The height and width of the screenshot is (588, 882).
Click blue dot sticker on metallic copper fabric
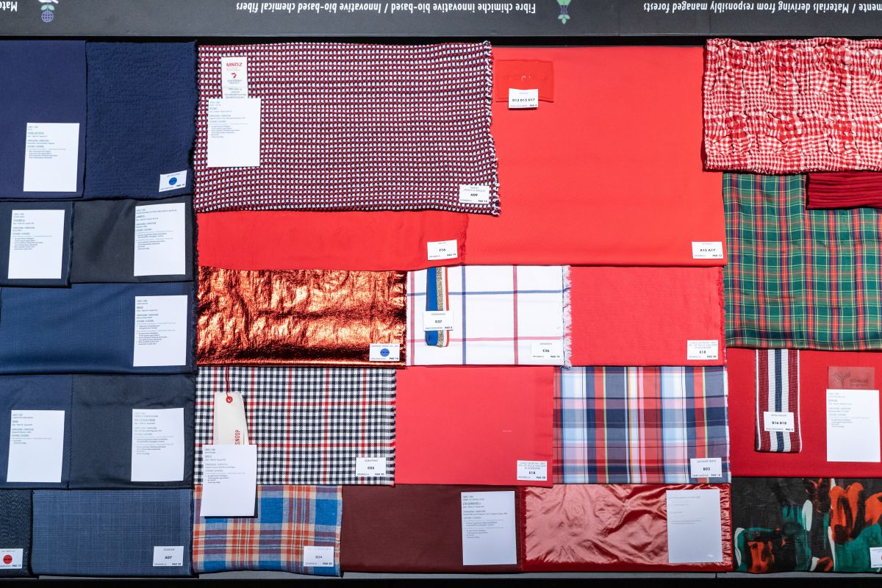coord(384,352)
